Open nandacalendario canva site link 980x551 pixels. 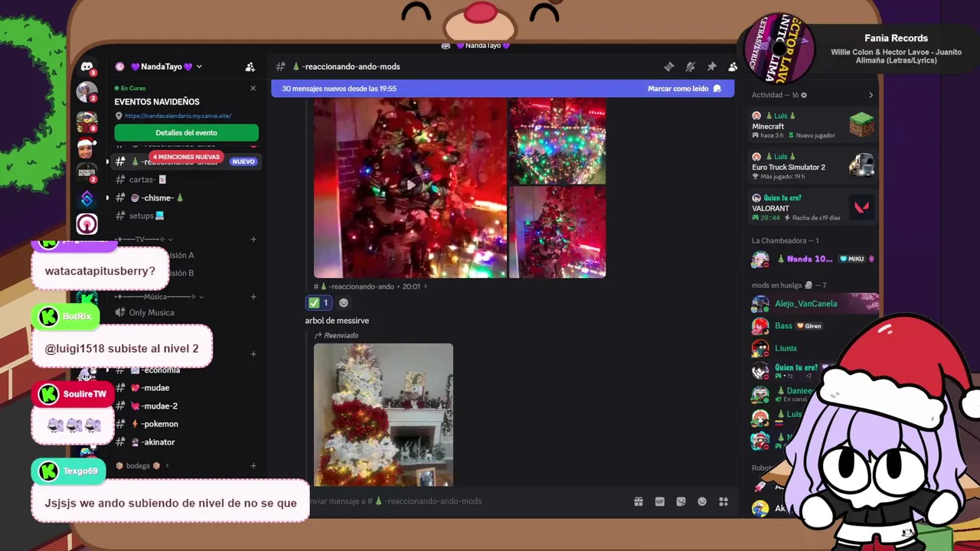click(178, 116)
